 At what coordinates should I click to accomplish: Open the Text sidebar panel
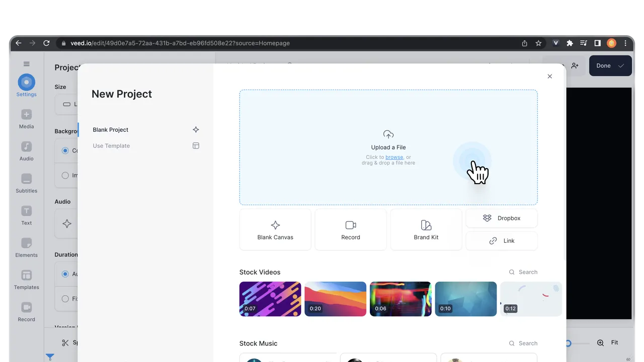(26, 216)
